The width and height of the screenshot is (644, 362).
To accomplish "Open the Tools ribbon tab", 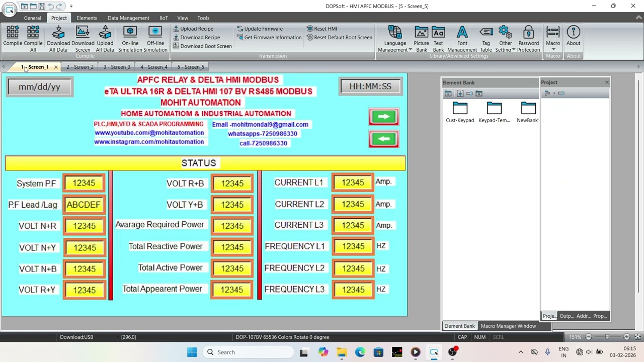I will [x=203, y=18].
